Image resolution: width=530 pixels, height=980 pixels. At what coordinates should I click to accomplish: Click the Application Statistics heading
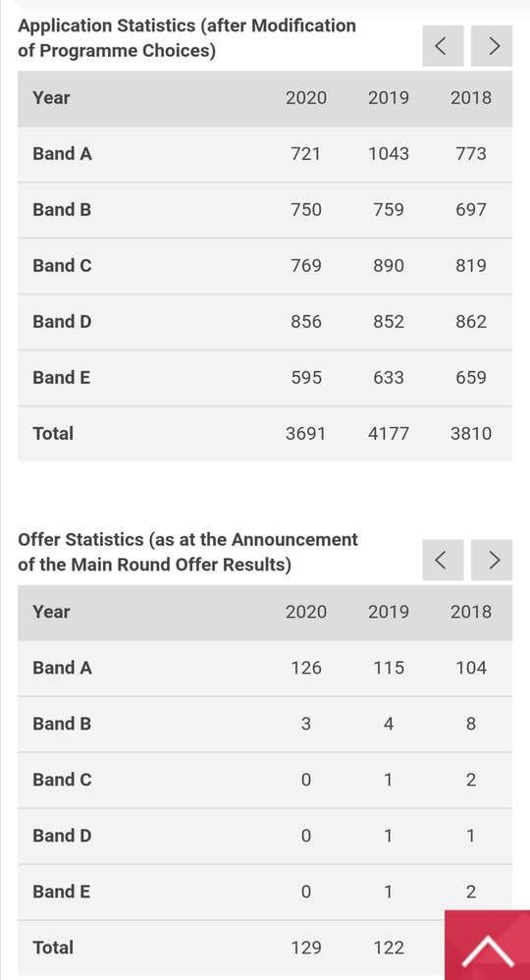tap(186, 38)
